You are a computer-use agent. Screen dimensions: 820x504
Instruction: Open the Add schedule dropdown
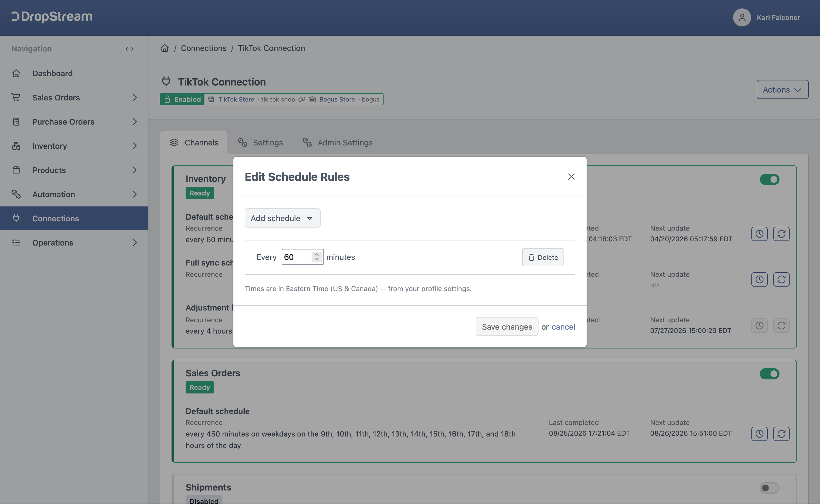[x=282, y=218]
